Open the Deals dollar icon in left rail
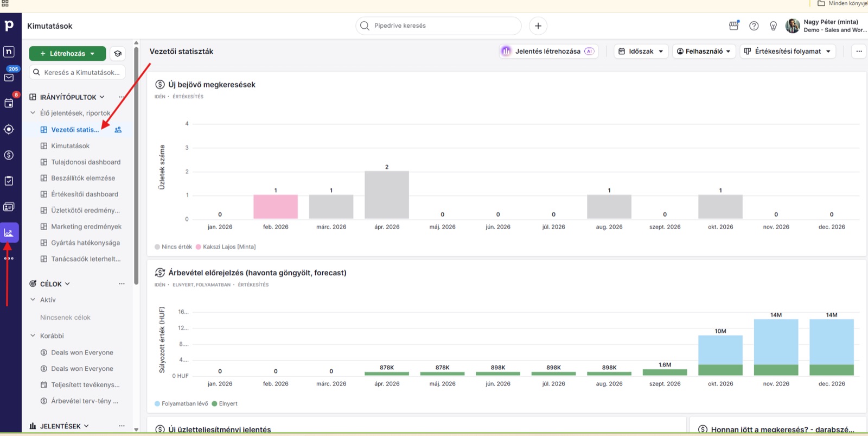The height and width of the screenshot is (436, 868). coord(9,155)
